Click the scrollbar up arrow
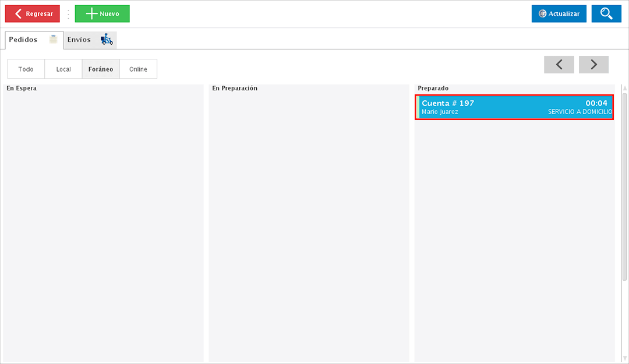 [x=625, y=89]
